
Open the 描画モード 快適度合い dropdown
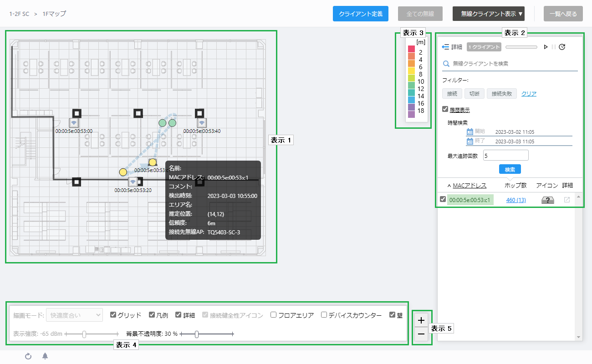point(75,315)
